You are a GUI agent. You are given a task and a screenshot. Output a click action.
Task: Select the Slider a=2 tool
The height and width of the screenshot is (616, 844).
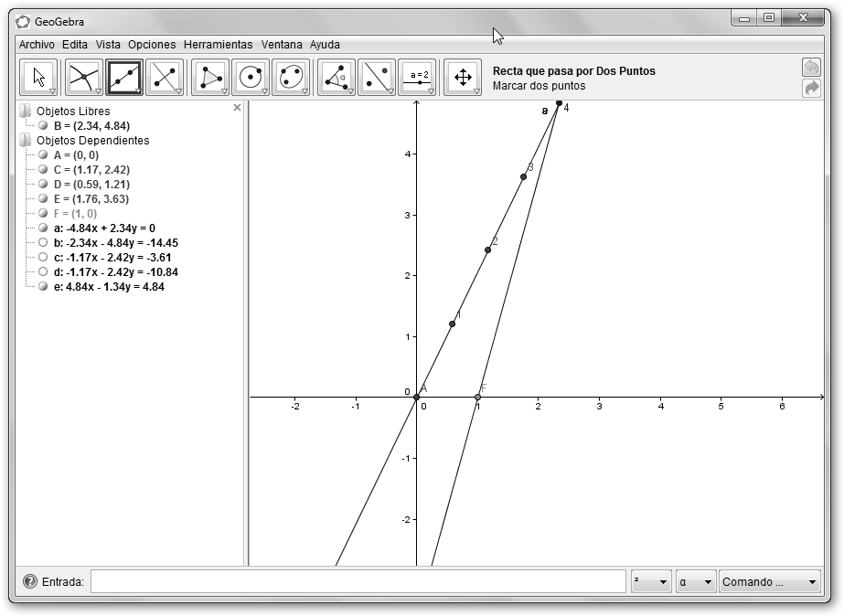pos(418,78)
